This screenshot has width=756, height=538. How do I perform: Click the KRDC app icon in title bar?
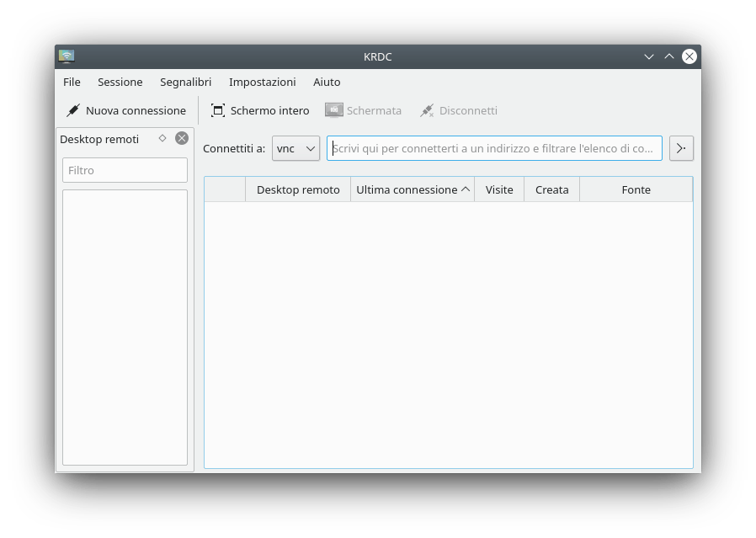click(x=67, y=56)
